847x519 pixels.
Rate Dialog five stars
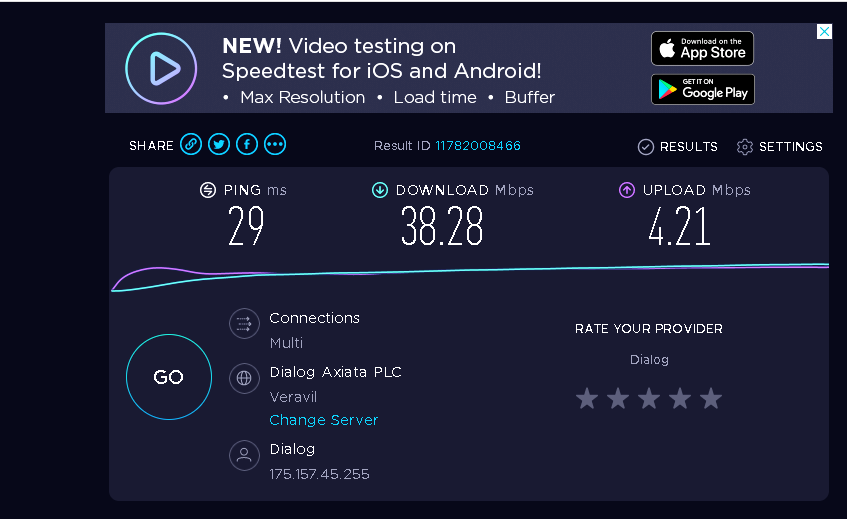click(x=711, y=399)
